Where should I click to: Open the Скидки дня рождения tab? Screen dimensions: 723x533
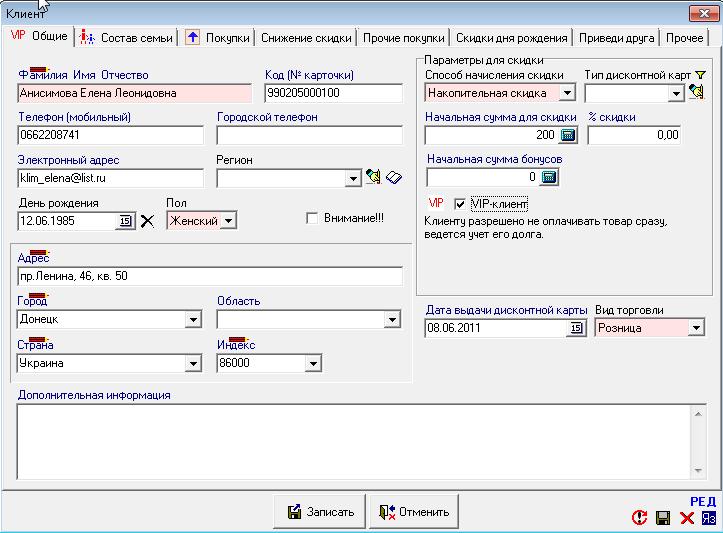click(511, 38)
